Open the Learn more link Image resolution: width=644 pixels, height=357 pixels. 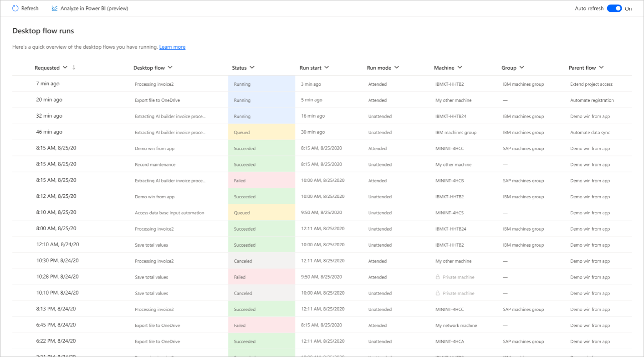click(172, 47)
